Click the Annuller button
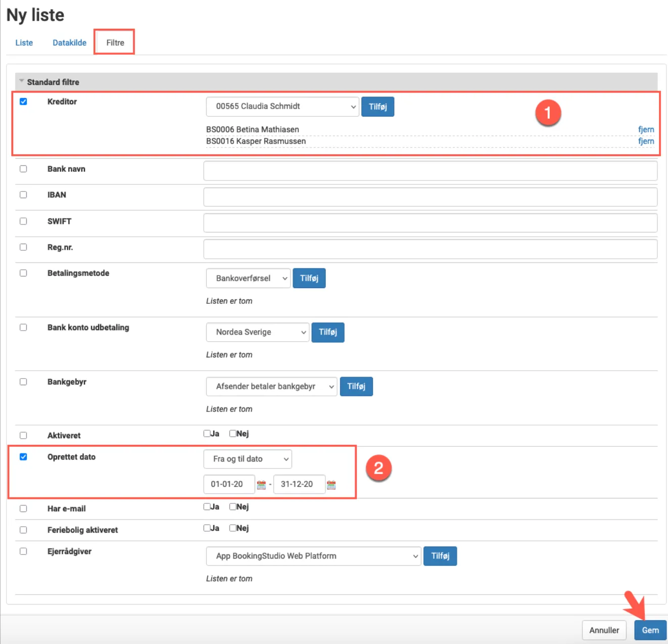The width and height of the screenshot is (668, 644). (x=604, y=630)
